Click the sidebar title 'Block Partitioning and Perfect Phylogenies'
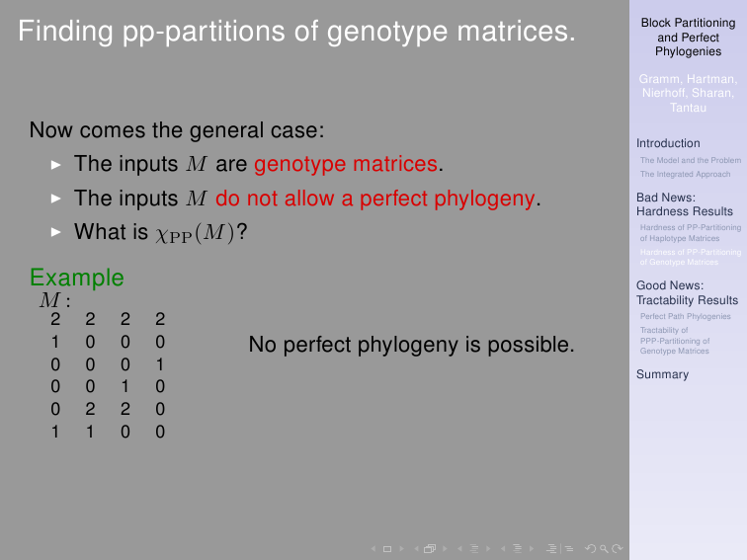 [x=688, y=37]
